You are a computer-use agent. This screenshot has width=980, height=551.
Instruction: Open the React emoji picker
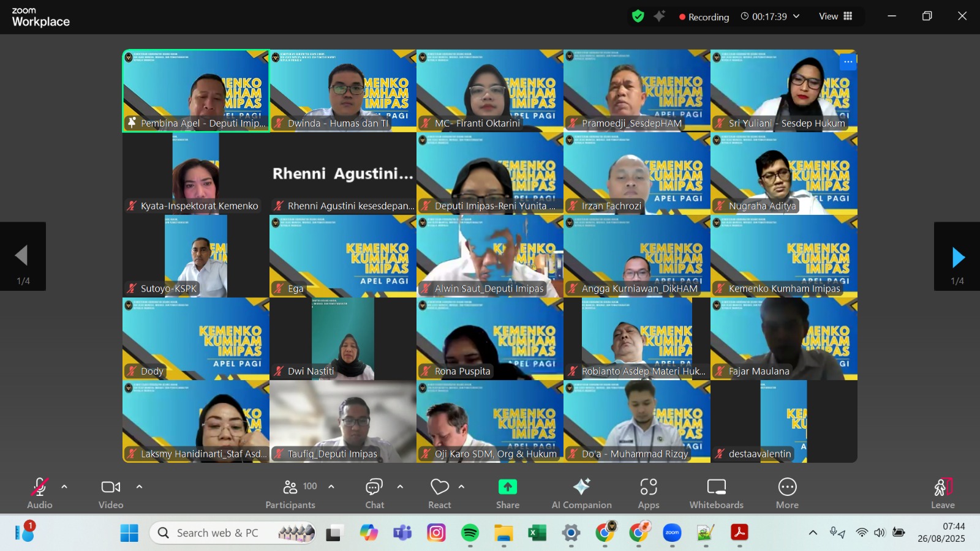tap(439, 493)
